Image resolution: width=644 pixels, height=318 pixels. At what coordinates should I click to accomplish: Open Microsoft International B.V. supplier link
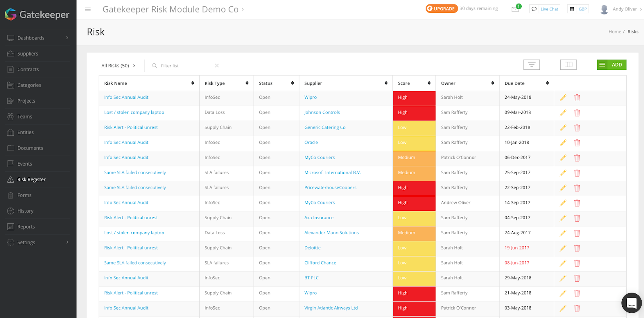coord(332,173)
